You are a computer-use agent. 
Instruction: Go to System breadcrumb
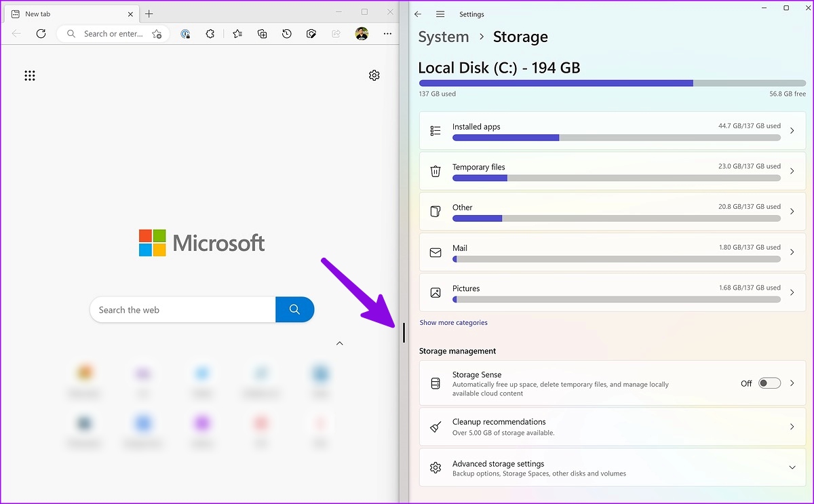pos(444,37)
